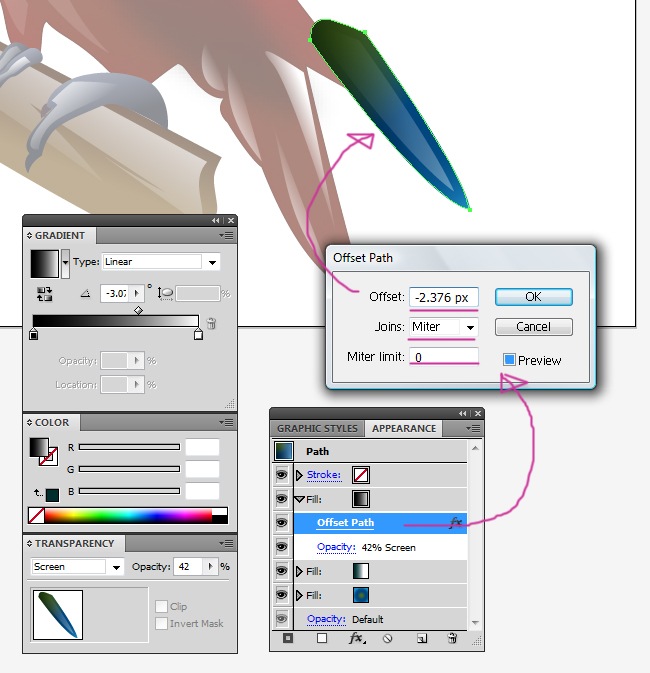650x673 pixels.
Task: Select the Appearance tab
Action: [x=404, y=429]
